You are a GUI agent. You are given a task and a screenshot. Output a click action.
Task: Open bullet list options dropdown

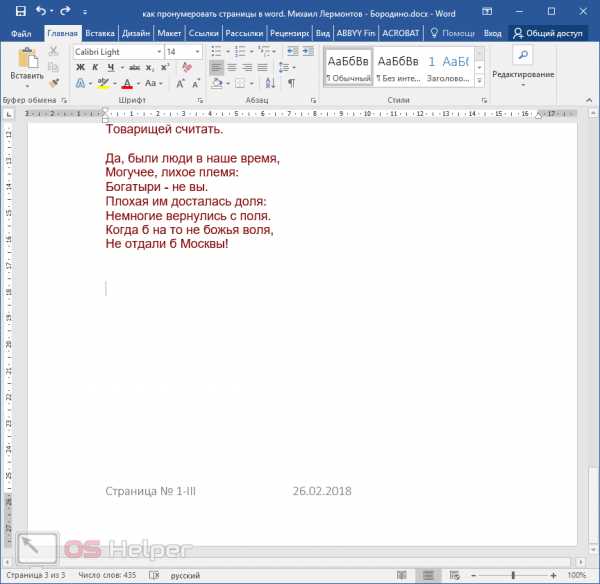228,51
